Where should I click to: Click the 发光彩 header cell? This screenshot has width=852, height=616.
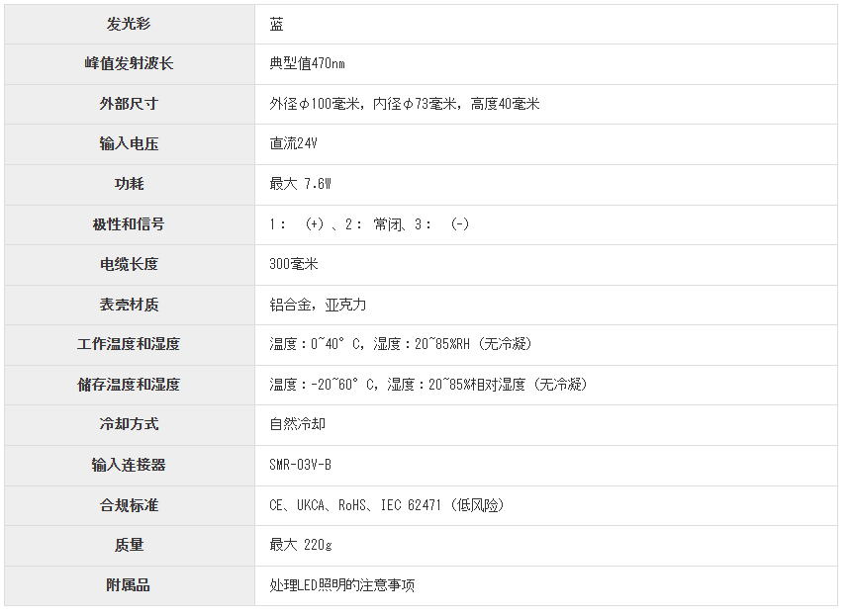click(130, 25)
